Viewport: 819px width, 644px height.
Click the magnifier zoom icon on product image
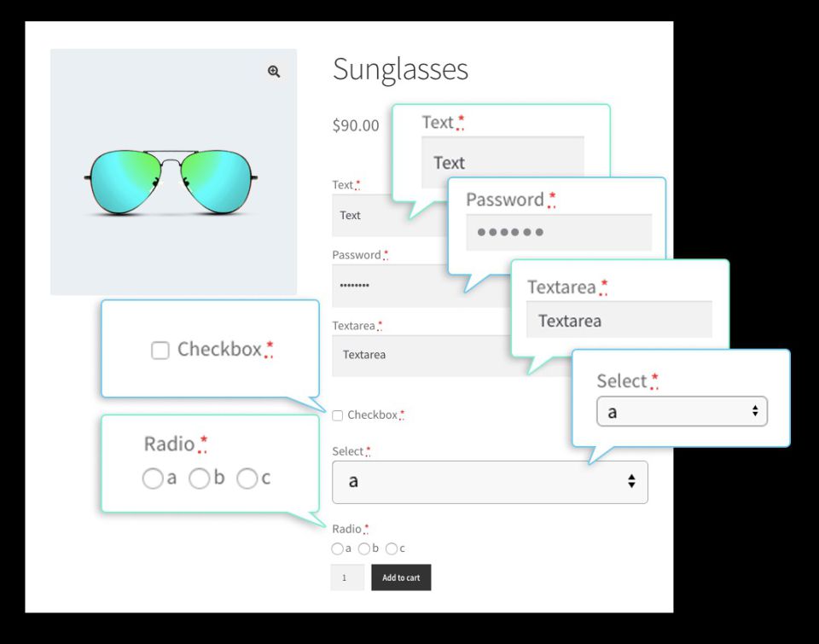(x=274, y=72)
